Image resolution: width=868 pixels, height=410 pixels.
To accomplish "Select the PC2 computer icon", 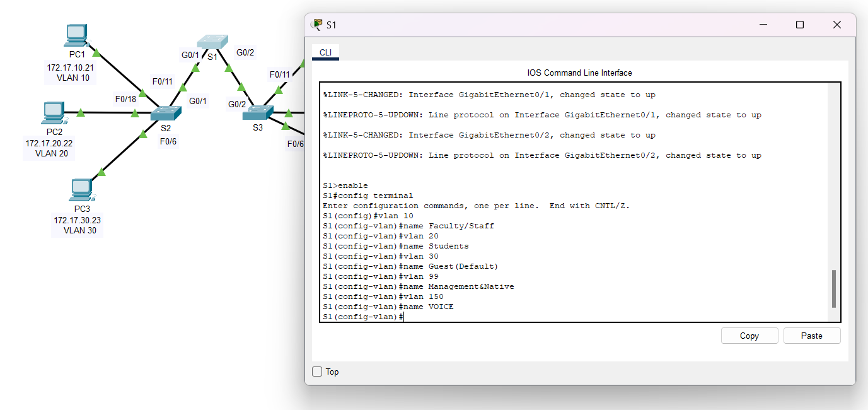I will point(54,114).
